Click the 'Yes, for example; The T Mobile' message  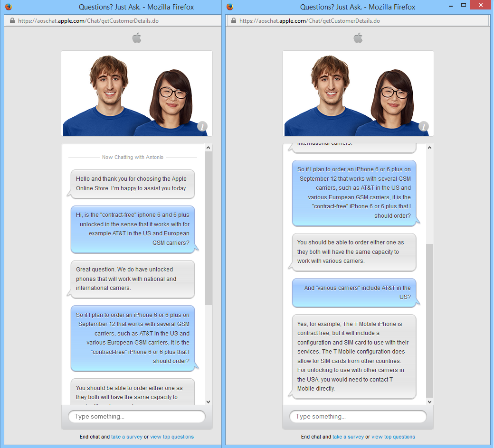coord(354,356)
